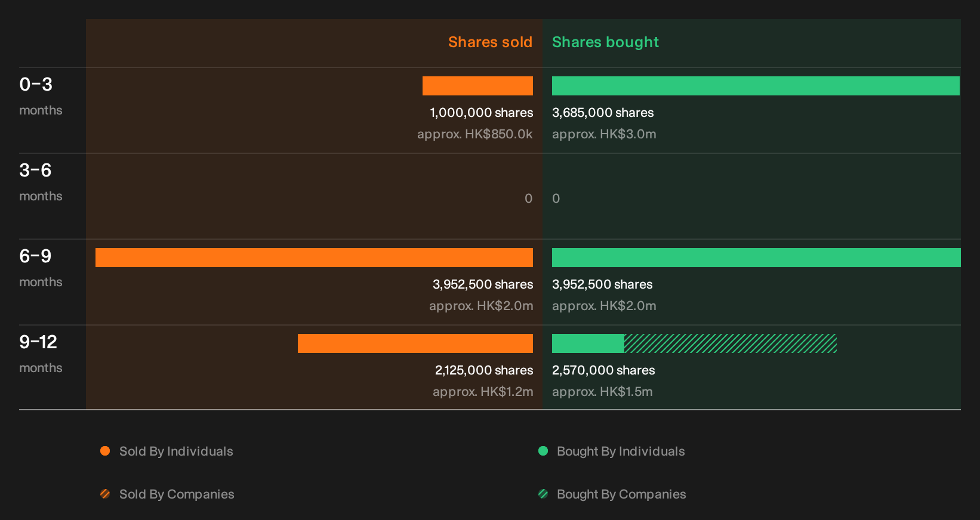Click the striped Sold By Companies legend icon

pos(105,494)
